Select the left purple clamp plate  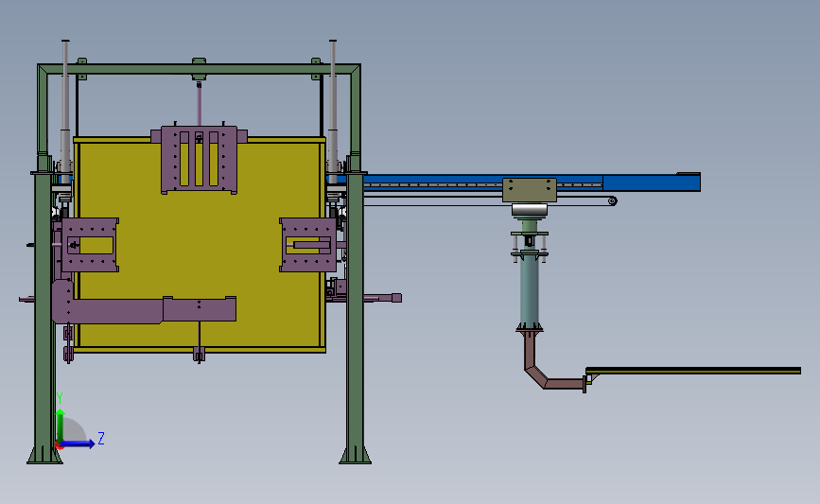pos(90,245)
